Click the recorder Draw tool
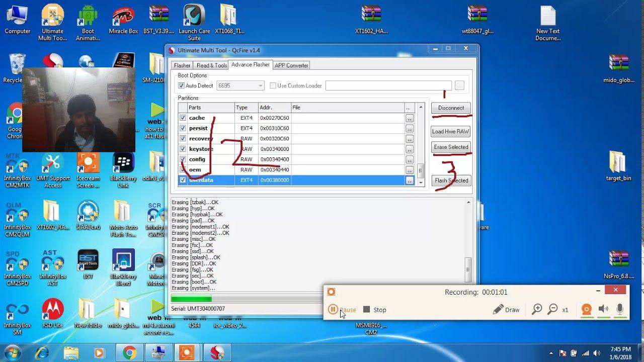The image size is (644, 362). tap(506, 310)
